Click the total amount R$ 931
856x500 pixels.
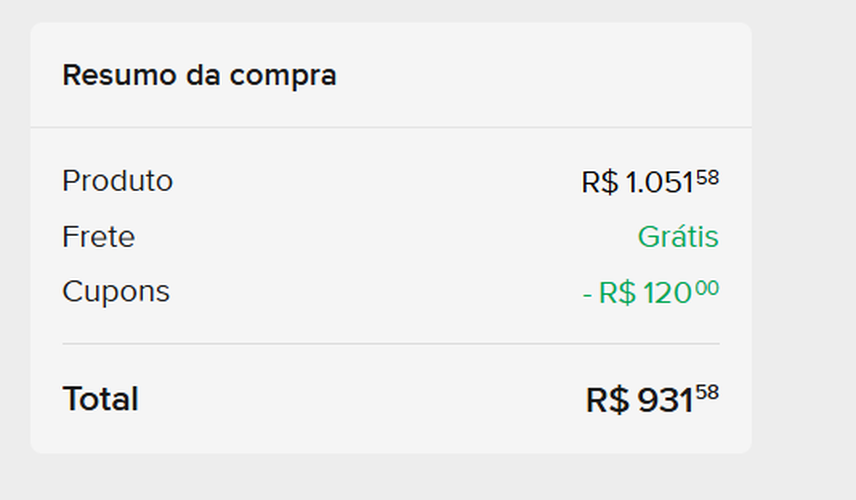coord(640,401)
